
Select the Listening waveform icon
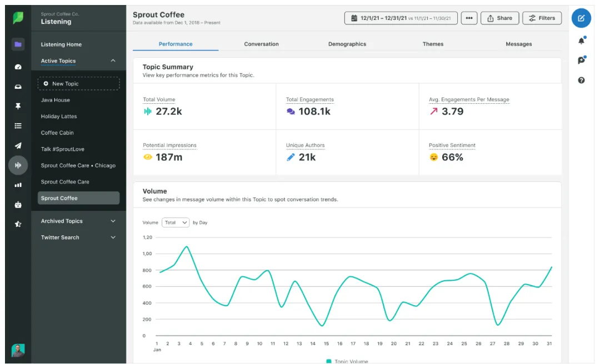click(x=18, y=165)
